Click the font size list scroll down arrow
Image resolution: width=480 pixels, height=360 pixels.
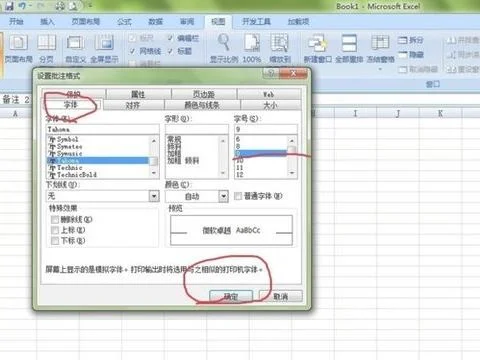292,173
